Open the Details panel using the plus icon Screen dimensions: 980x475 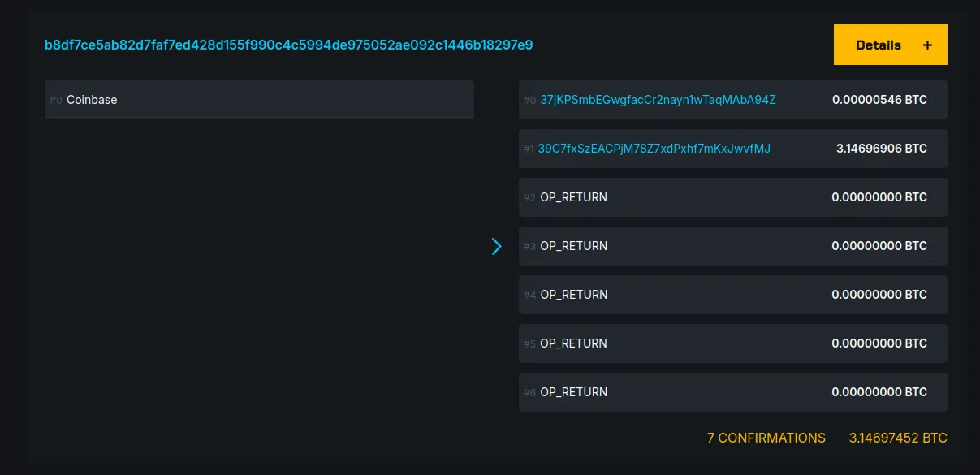927,45
